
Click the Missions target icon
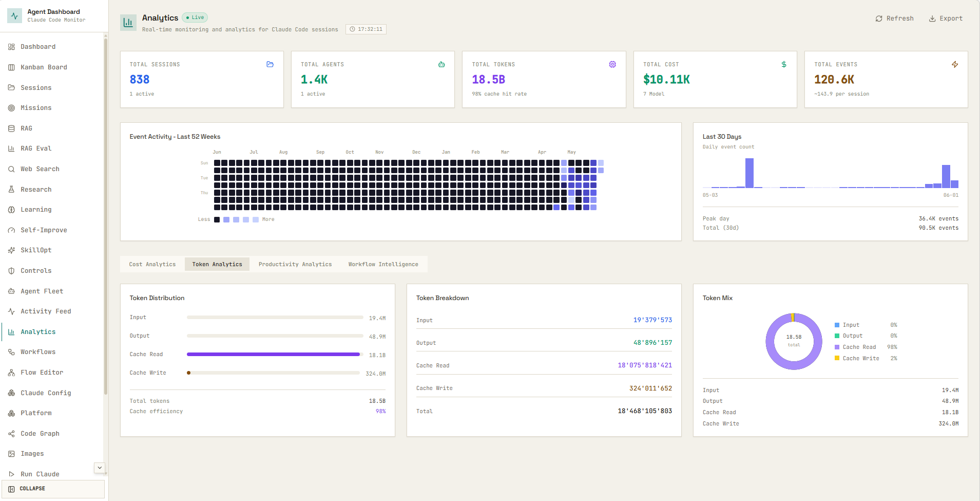coord(11,108)
